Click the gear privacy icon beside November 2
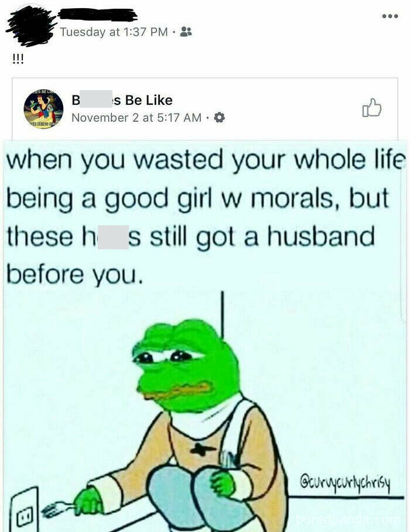Image resolution: width=410 pixels, height=532 pixels. pos(220,118)
